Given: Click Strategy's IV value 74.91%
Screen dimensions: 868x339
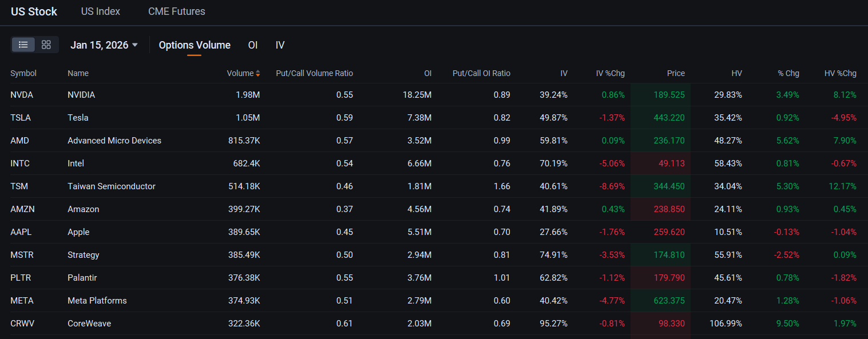Looking at the screenshot, I should [x=553, y=255].
